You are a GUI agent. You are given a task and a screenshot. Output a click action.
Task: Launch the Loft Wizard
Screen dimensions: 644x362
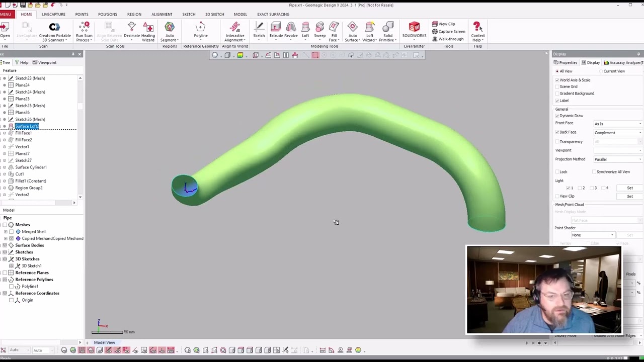(370, 31)
